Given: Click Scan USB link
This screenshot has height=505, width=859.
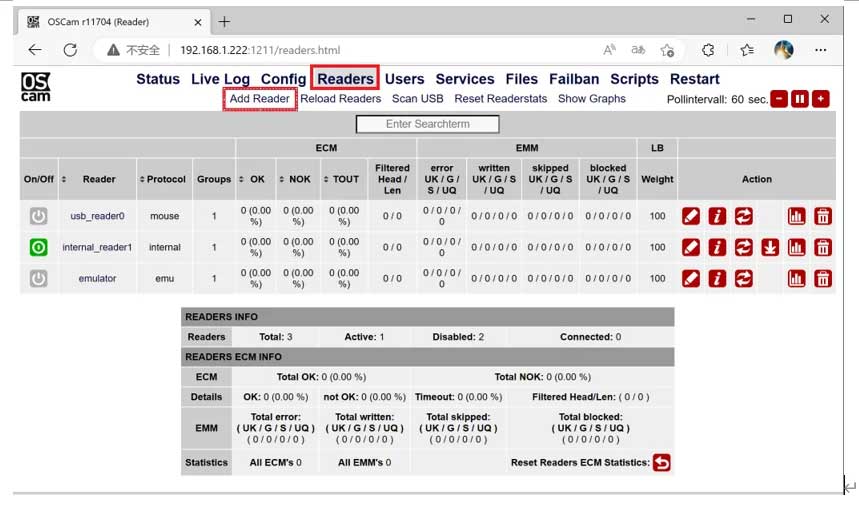Looking at the screenshot, I should point(417,99).
